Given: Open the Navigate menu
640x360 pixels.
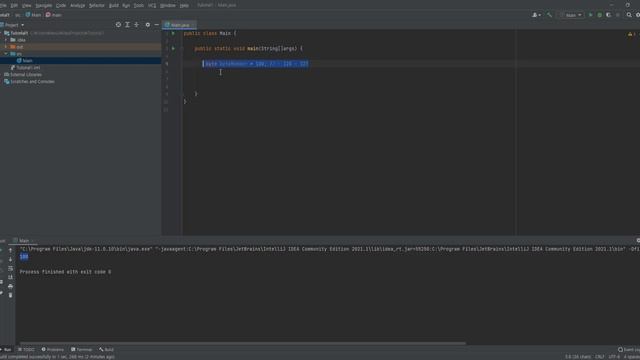Looking at the screenshot, I should click(44, 5).
